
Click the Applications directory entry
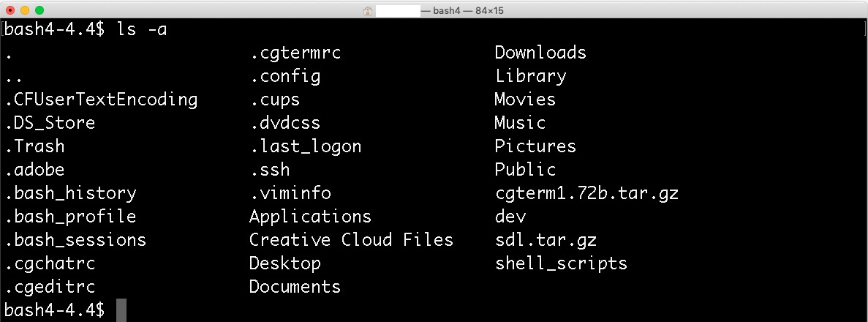click(x=310, y=217)
